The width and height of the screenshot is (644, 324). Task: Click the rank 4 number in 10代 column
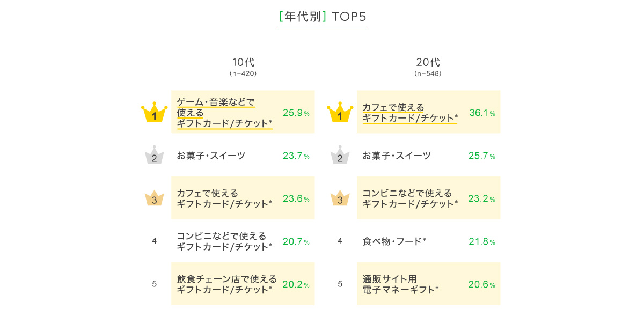point(154,241)
